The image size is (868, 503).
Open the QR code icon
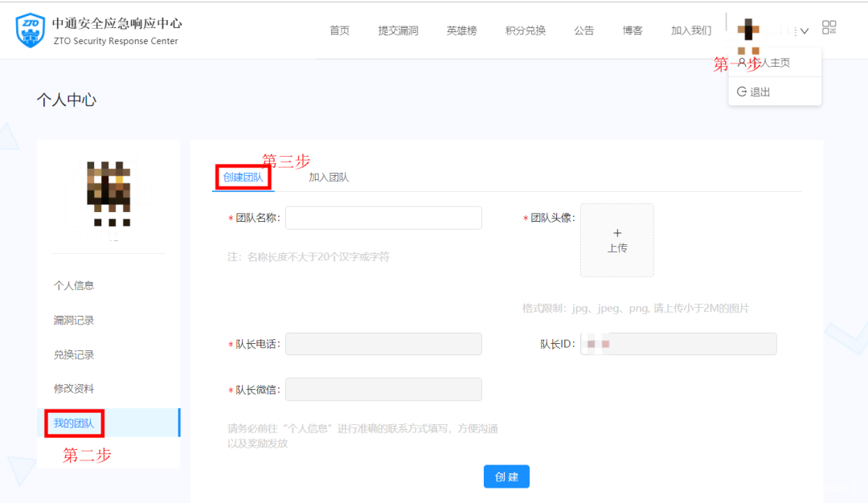click(x=829, y=28)
